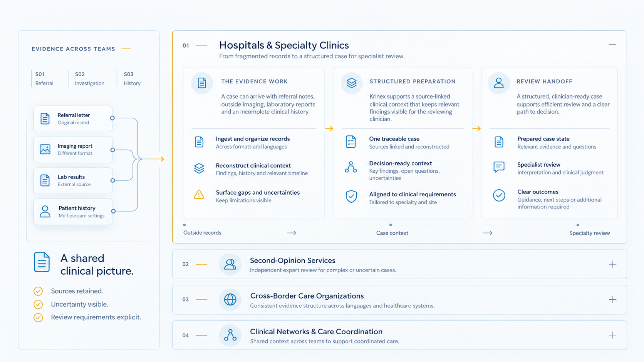Click the Specialist review chat bubble icon

click(x=499, y=167)
